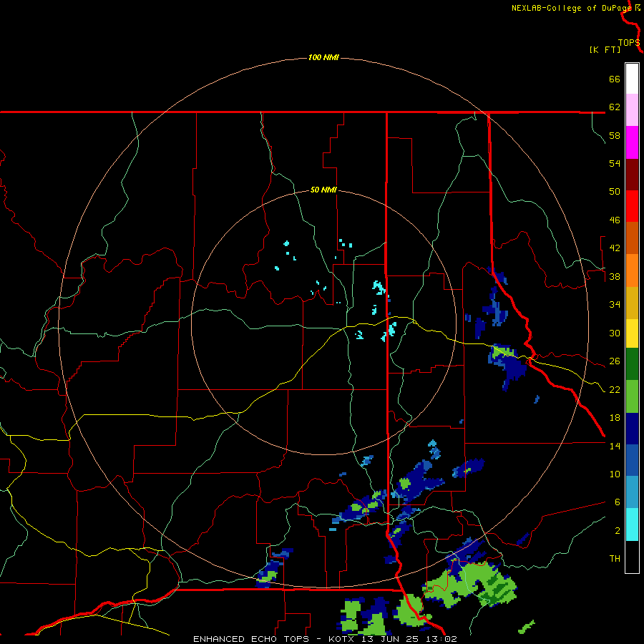Click the bright orange legend swatch

632,270
